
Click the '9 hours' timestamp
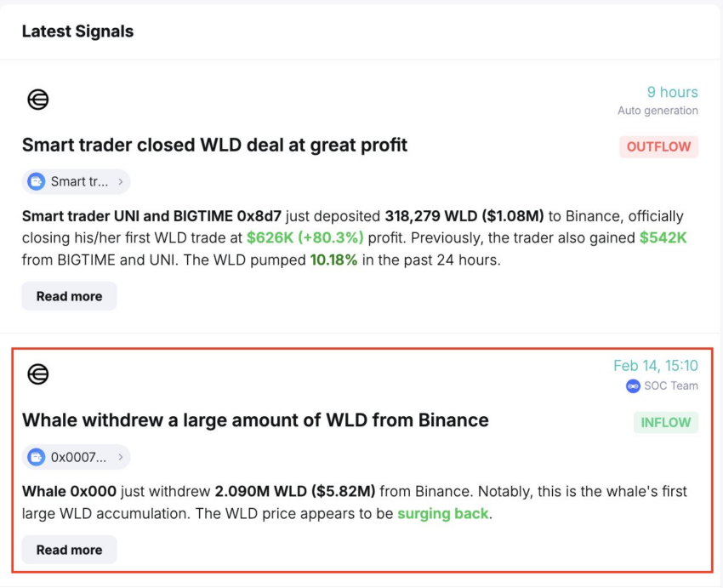672,92
